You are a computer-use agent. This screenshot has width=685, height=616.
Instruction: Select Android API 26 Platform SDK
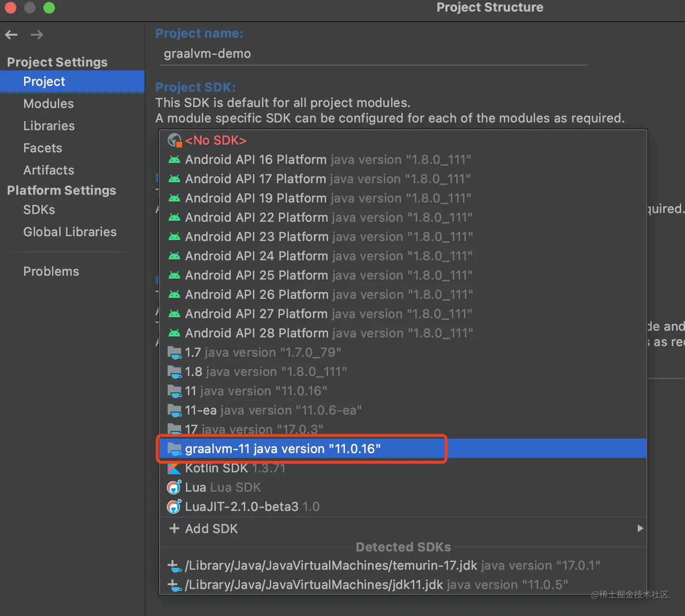point(403,295)
